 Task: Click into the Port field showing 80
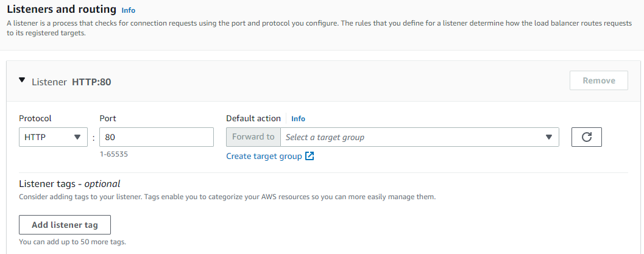coord(156,137)
